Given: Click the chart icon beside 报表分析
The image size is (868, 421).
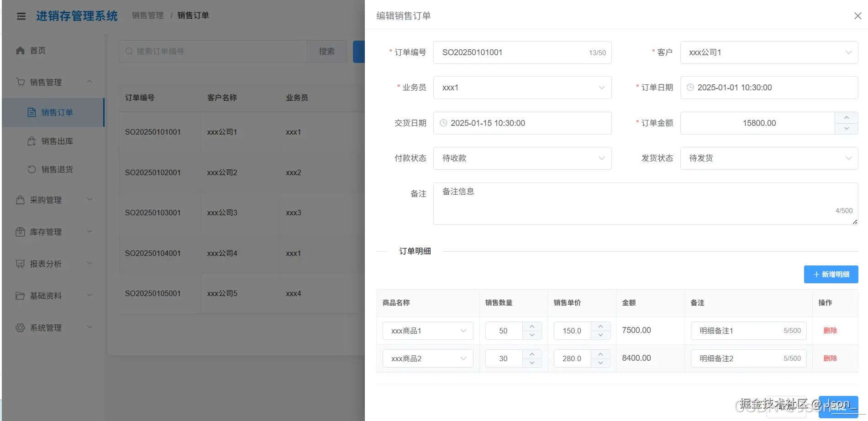Looking at the screenshot, I should pyautogui.click(x=20, y=264).
